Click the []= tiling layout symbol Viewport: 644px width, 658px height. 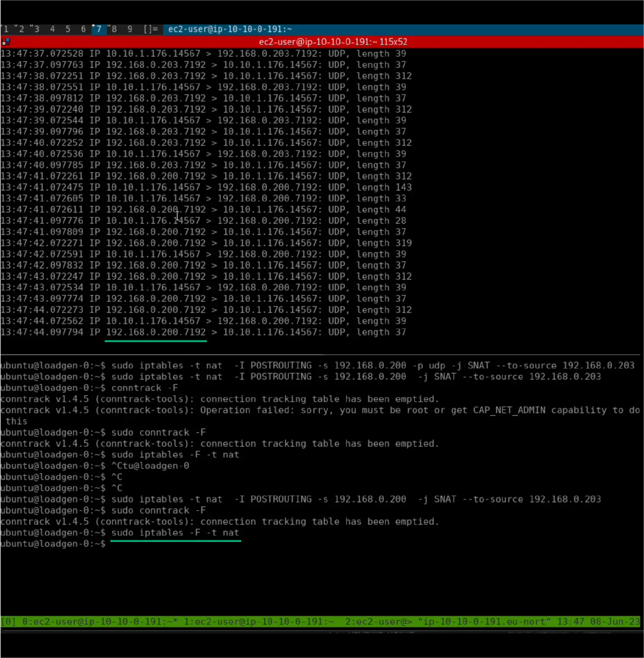click(x=150, y=29)
